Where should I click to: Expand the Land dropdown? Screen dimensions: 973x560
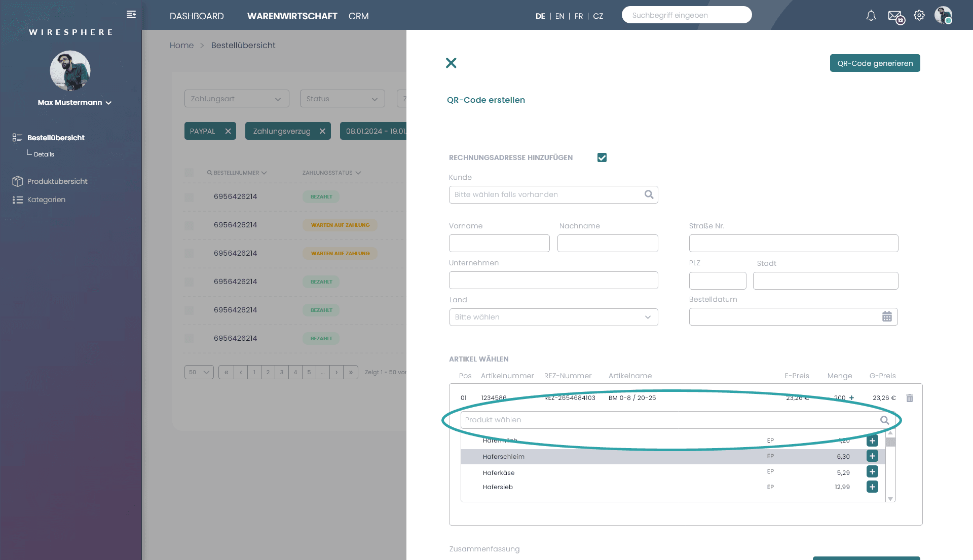553,317
